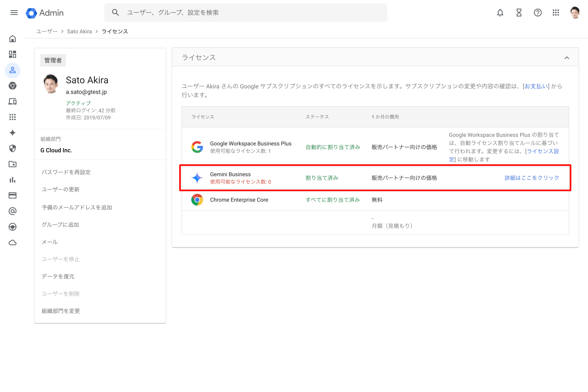Open the Billing card sidebar icon
Viewport: 588px width, 392px height.
pyautogui.click(x=13, y=196)
